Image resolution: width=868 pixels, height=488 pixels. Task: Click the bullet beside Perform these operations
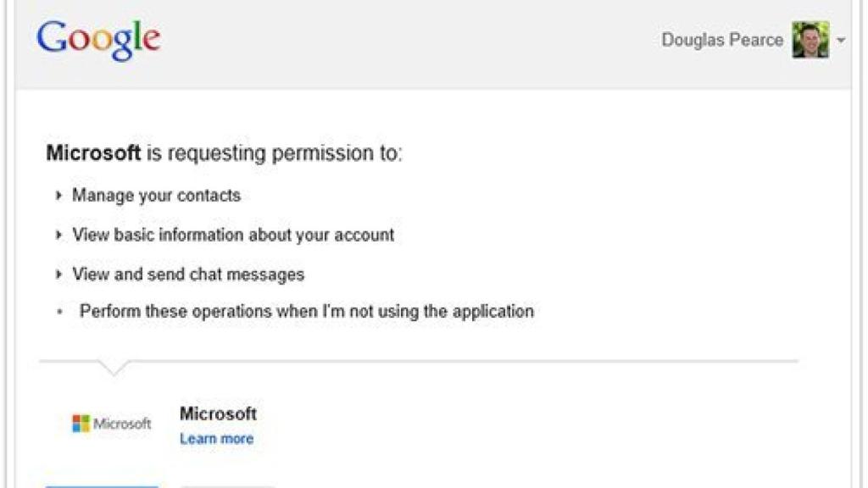pyautogui.click(x=59, y=312)
